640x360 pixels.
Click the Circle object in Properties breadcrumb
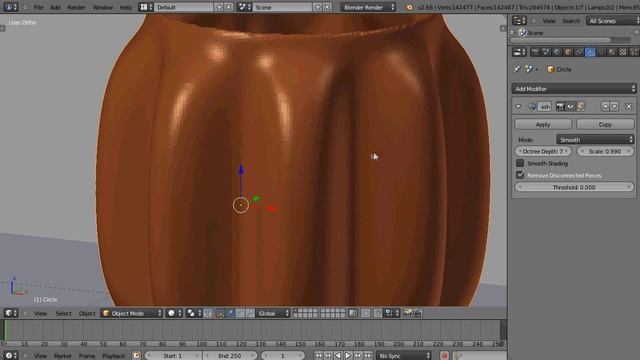(x=559, y=69)
